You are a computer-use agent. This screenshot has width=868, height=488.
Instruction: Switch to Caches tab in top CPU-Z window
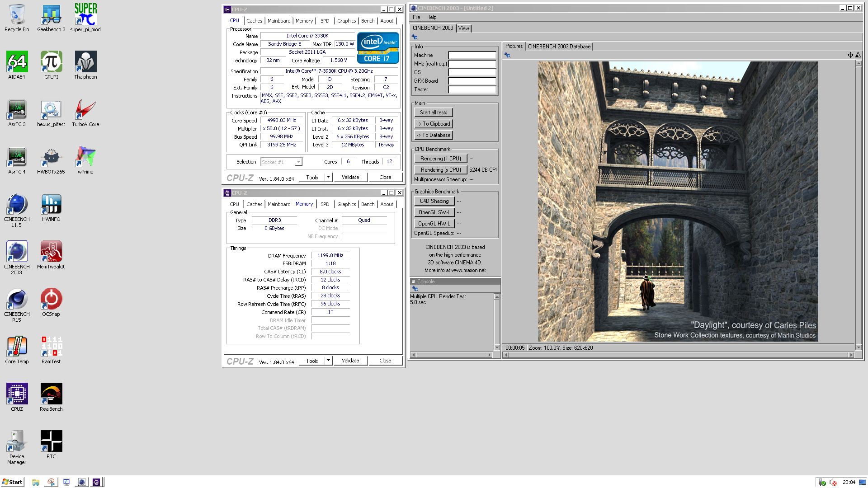254,21
